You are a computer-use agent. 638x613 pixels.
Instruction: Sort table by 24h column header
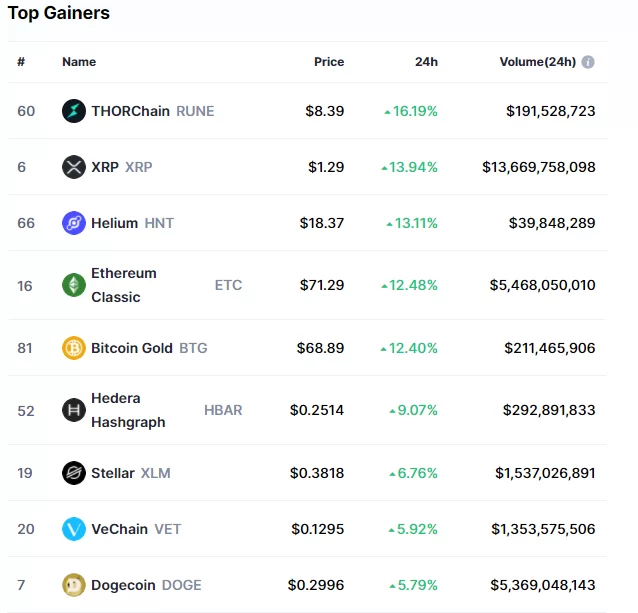[426, 62]
